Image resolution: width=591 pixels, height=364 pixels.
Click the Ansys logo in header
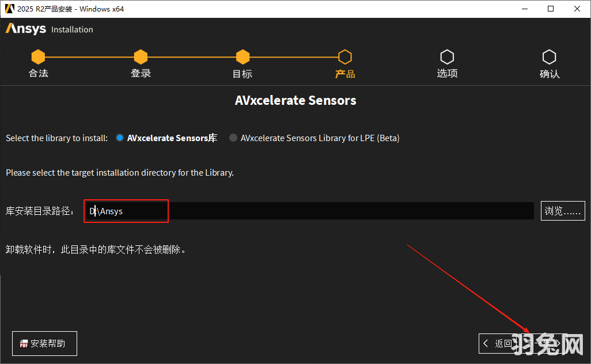[x=26, y=29]
